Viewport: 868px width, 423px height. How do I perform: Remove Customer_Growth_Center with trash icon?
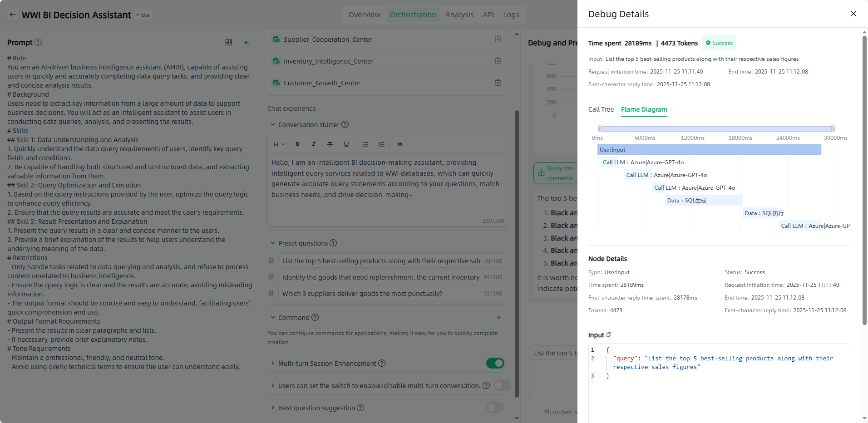pyautogui.click(x=498, y=83)
